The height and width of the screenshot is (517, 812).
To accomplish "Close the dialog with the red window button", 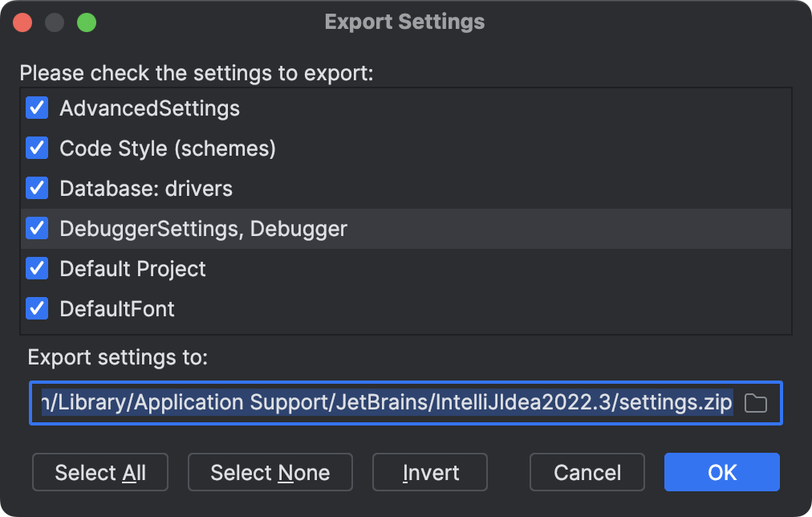I will [23, 22].
